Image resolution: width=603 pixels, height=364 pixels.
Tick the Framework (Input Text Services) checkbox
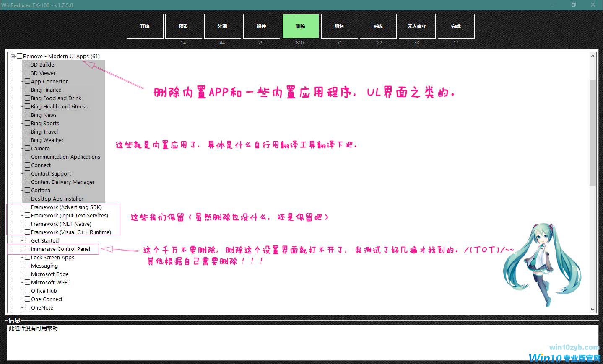(28, 215)
